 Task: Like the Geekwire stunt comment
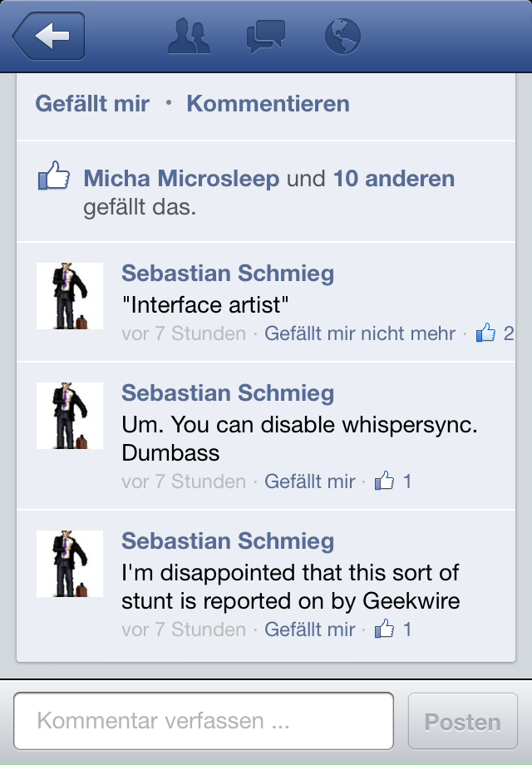310,629
